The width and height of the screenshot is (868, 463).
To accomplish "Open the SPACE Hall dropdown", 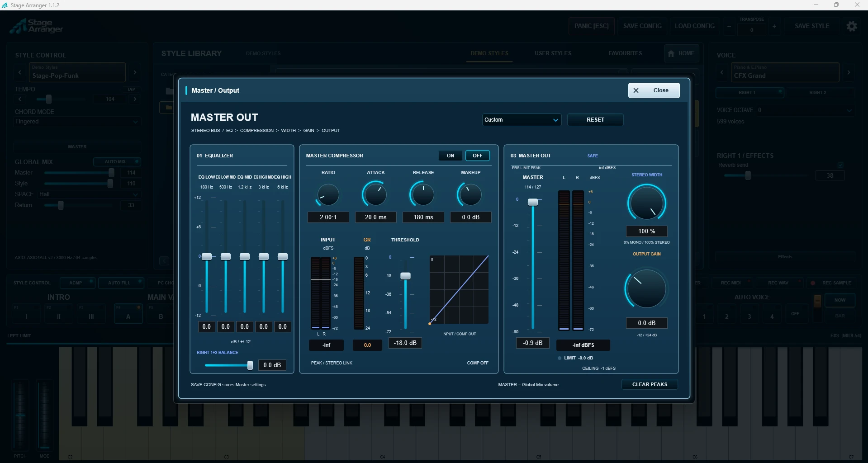I will [x=89, y=194].
